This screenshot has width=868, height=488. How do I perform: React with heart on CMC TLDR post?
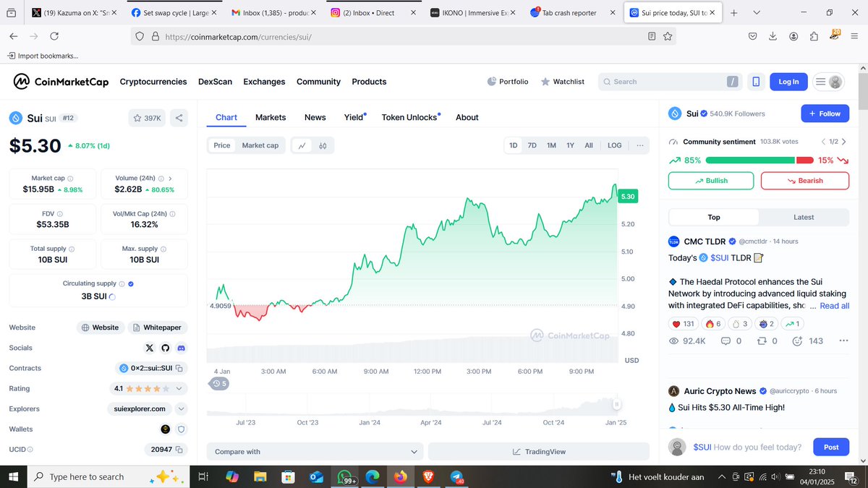684,324
